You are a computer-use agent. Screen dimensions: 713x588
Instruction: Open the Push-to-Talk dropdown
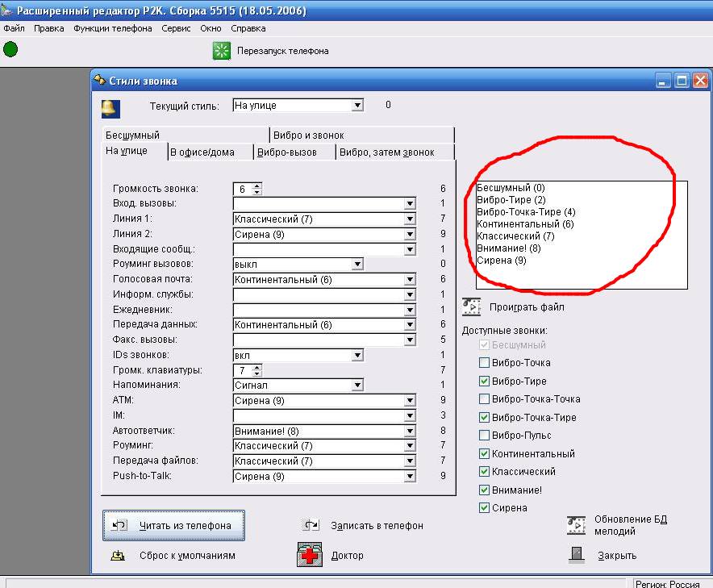click(x=410, y=476)
